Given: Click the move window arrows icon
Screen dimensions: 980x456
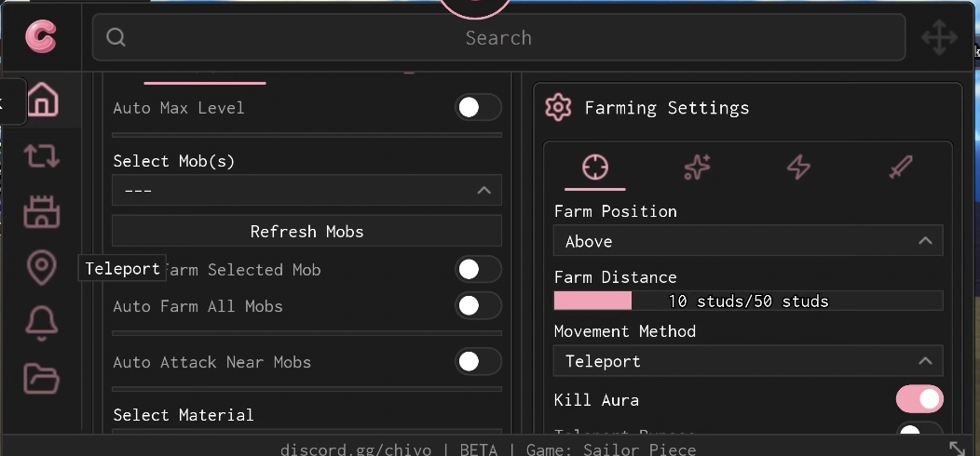Looking at the screenshot, I should 939,39.
